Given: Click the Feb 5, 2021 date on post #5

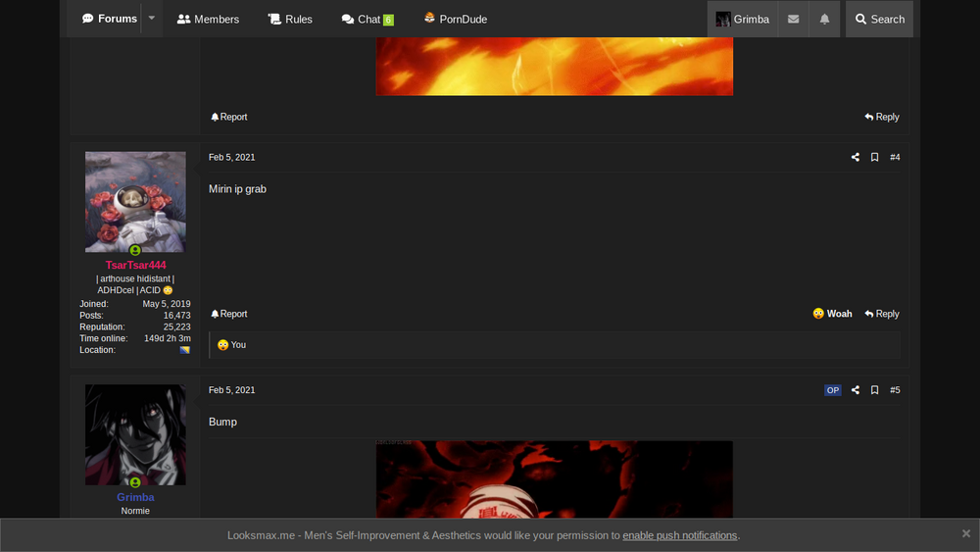Looking at the screenshot, I should (232, 390).
